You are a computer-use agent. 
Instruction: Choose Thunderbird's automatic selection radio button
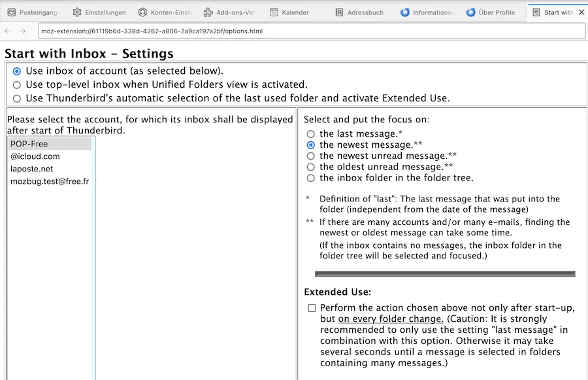17,98
